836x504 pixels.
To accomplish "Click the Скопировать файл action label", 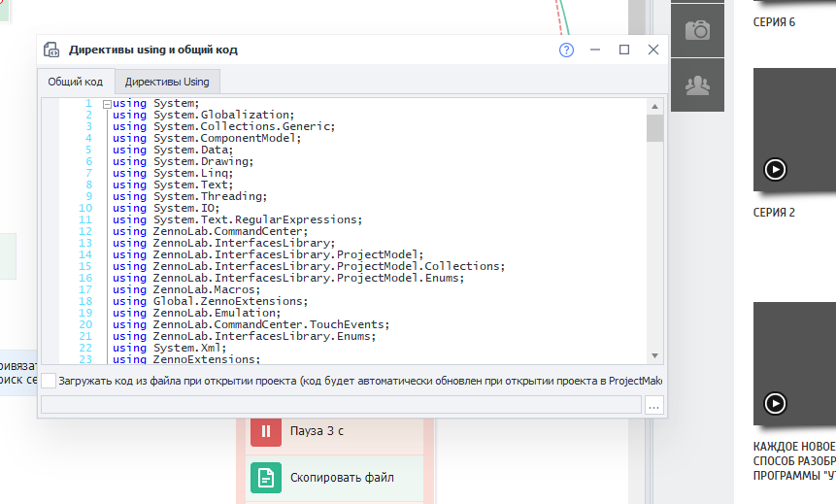I will (x=342, y=478).
